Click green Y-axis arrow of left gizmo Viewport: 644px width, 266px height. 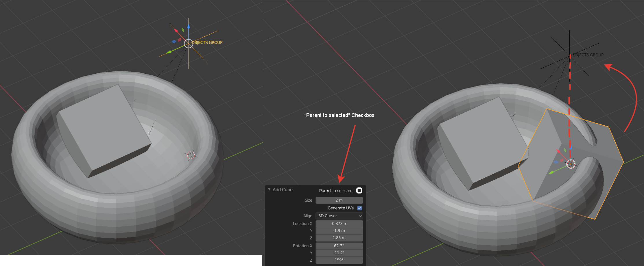click(x=169, y=52)
